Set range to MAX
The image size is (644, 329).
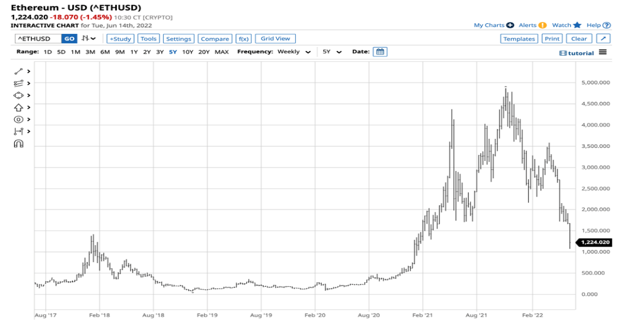222,52
